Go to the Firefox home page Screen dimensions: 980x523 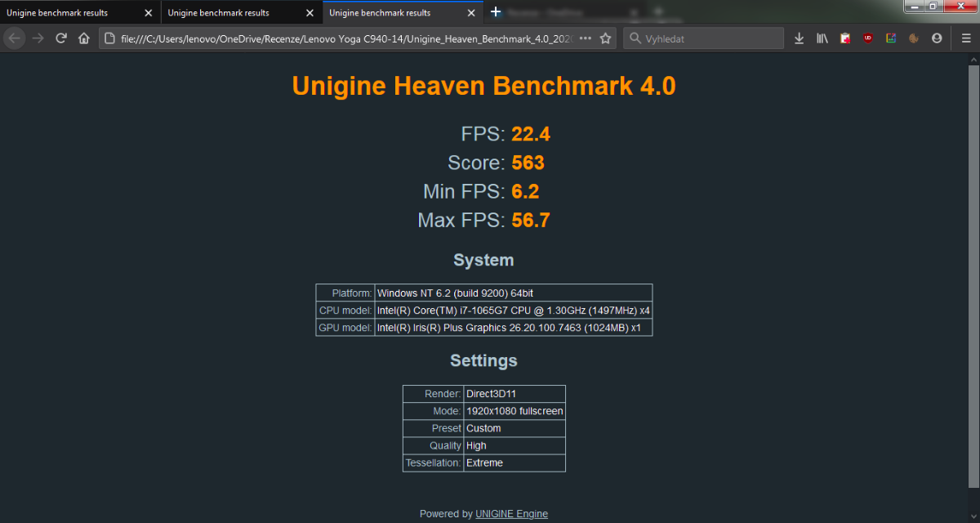[83, 38]
